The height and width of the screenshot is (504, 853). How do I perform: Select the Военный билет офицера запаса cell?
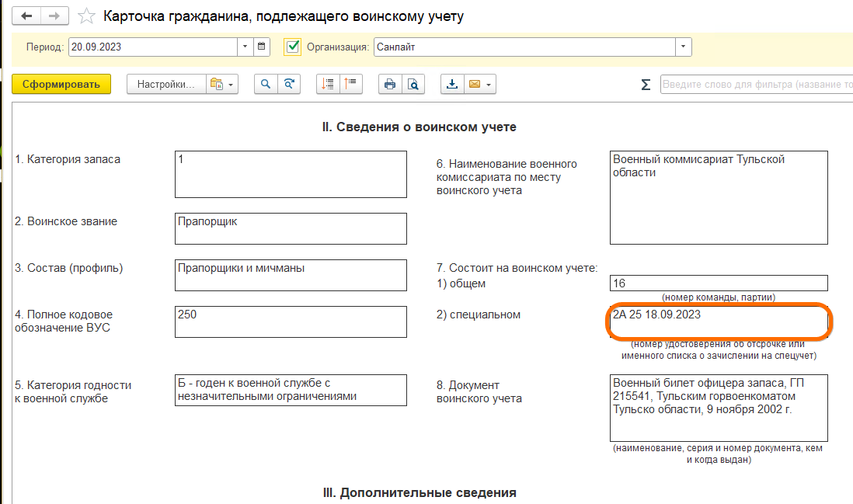719,408
